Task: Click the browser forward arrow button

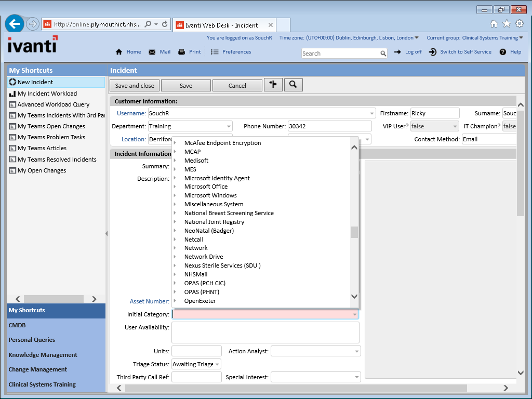Action: coord(33,24)
